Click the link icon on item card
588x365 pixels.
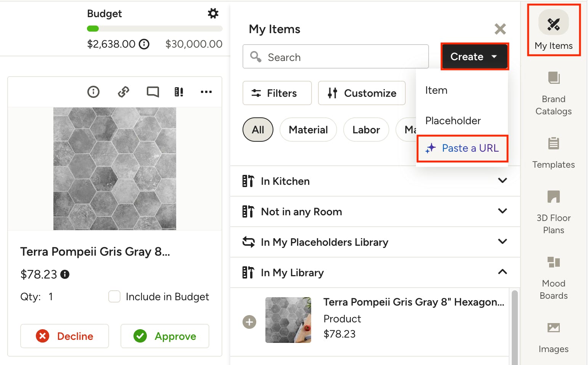124,92
